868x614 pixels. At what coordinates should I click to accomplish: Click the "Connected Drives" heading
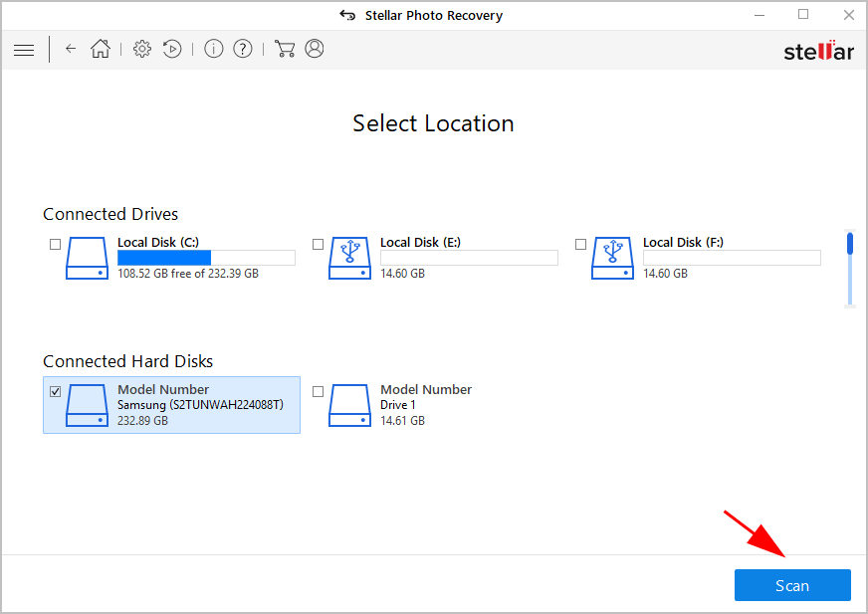coord(110,214)
